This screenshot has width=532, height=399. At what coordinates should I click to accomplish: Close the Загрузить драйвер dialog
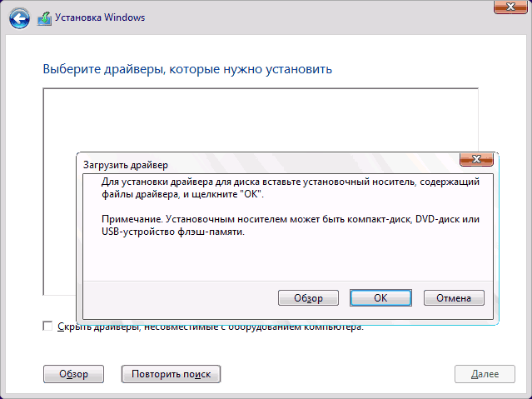[x=476, y=159]
